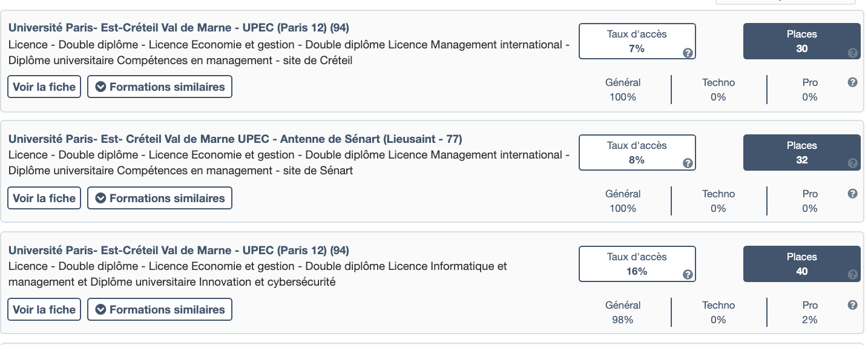
Task: Click help icon beside Pro 2% row
Action: tap(853, 305)
